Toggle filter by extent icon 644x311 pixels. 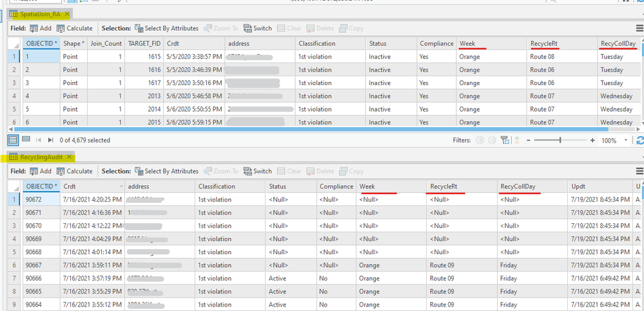click(505, 140)
